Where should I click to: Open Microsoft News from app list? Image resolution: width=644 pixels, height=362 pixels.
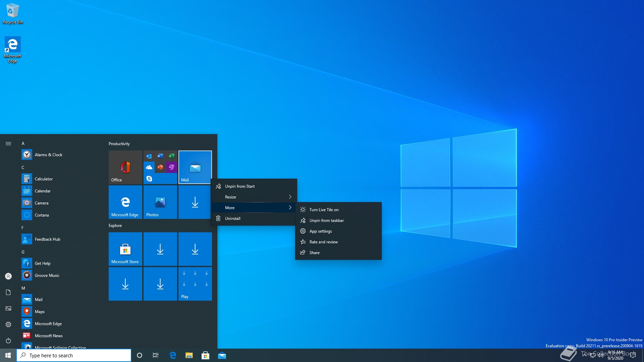click(x=62, y=336)
